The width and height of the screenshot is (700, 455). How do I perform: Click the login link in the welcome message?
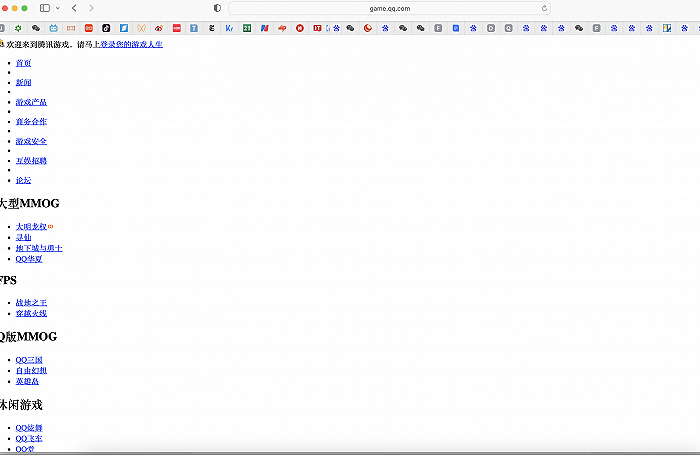click(x=131, y=44)
